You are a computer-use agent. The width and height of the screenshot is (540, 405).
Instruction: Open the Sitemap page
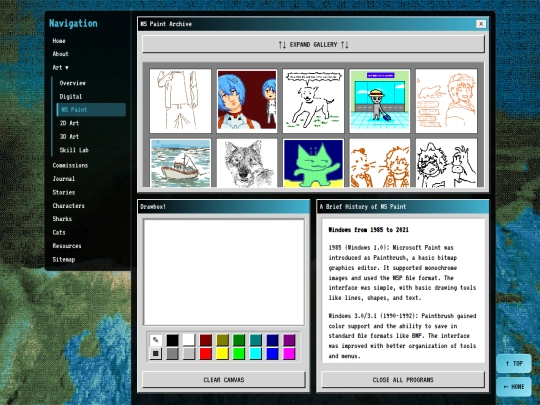point(64,259)
